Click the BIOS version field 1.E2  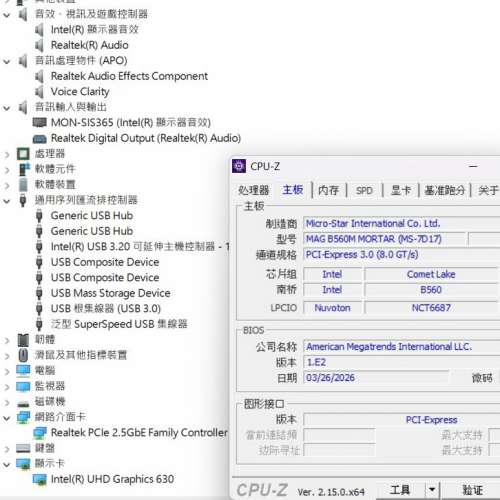pos(402,362)
